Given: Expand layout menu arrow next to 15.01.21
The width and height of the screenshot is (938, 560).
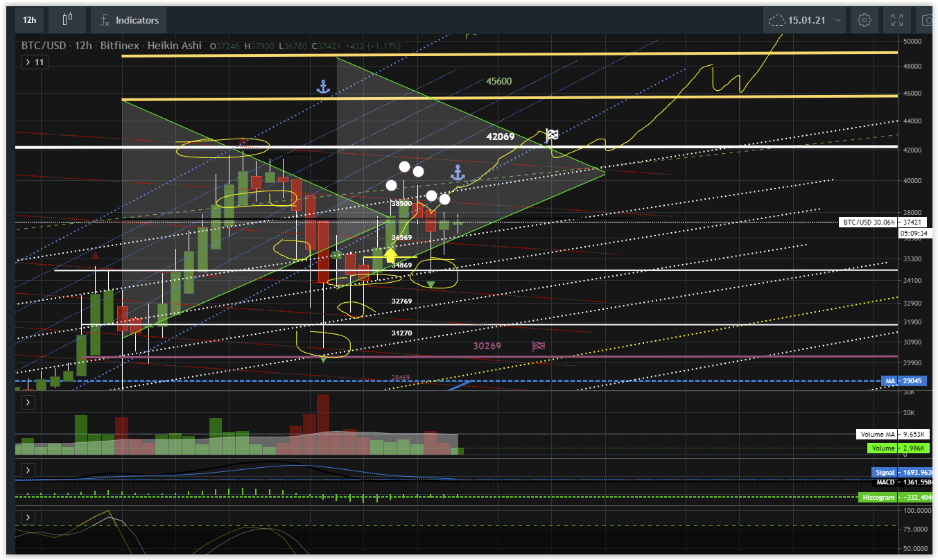Looking at the screenshot, I should pos(839,20).
